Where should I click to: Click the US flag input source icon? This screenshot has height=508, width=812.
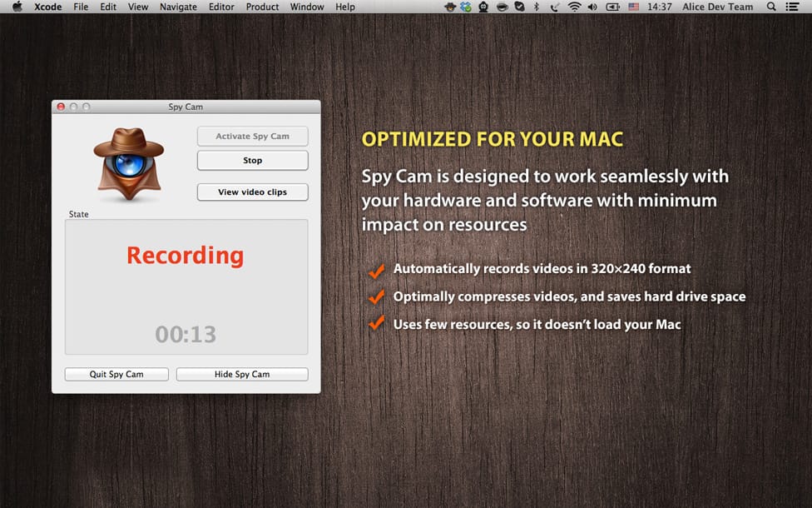tap(634, 7)
